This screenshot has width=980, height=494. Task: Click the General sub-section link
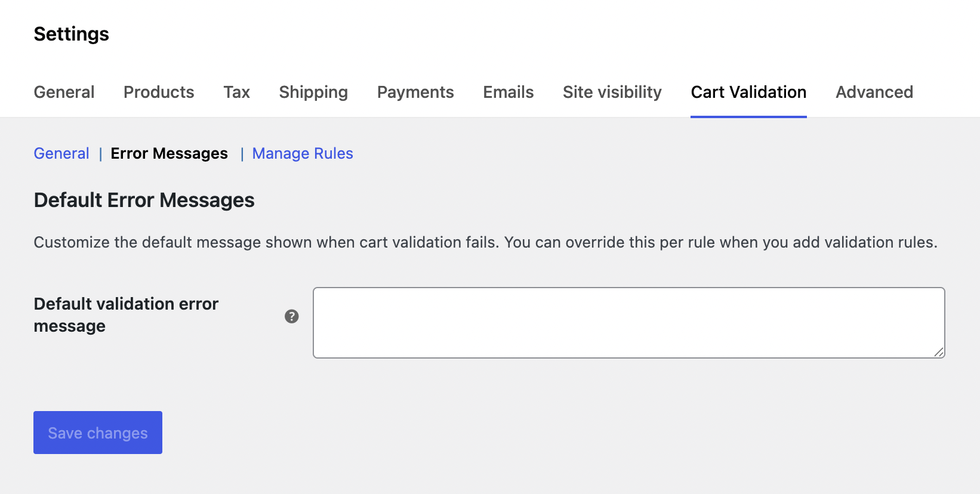tap(61, 153)
